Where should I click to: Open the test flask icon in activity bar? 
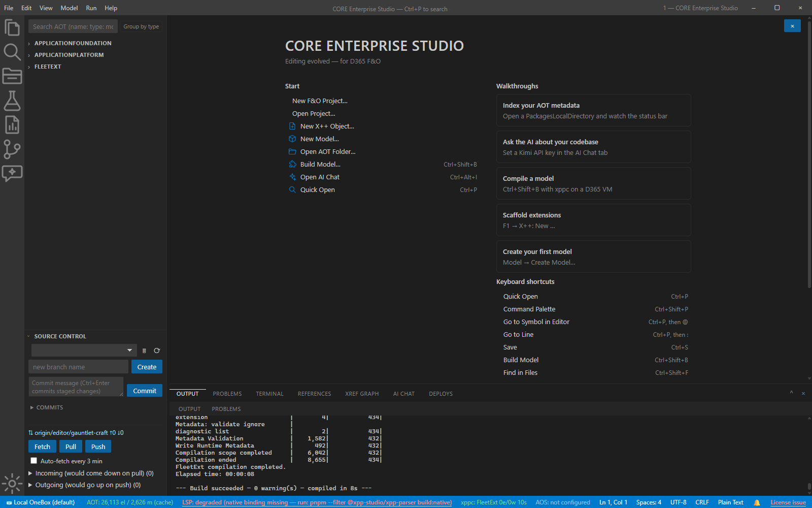[12, 101]
